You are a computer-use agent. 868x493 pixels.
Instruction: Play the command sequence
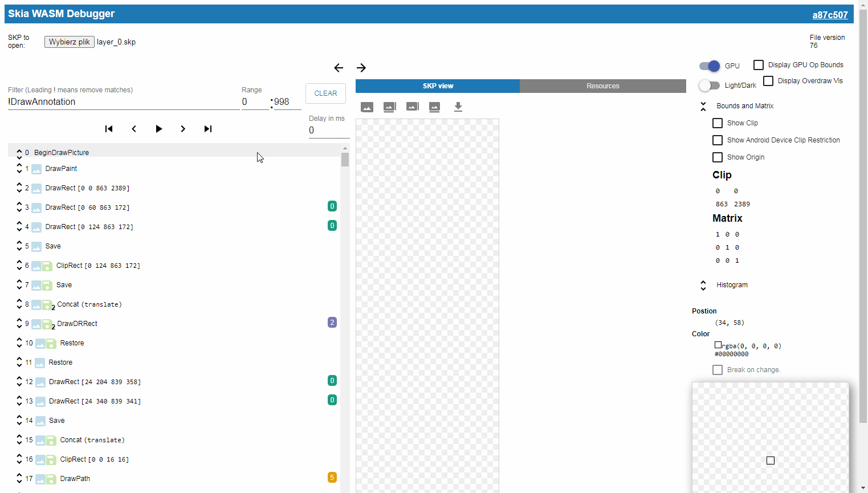[x=159, y=129]
